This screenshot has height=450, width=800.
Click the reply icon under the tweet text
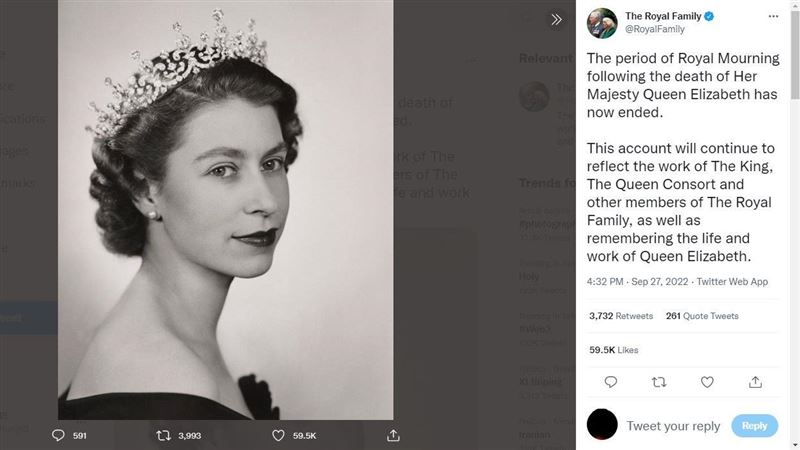611,382
